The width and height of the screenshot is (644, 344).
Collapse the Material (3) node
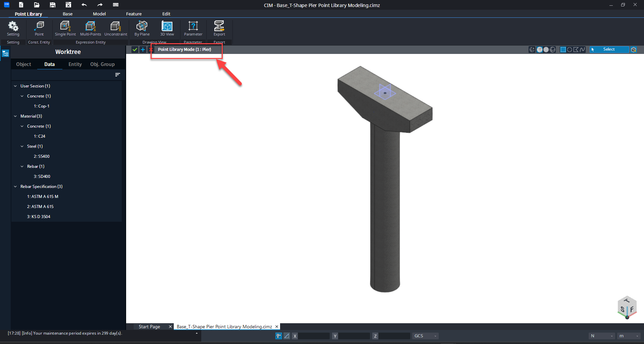15,116
